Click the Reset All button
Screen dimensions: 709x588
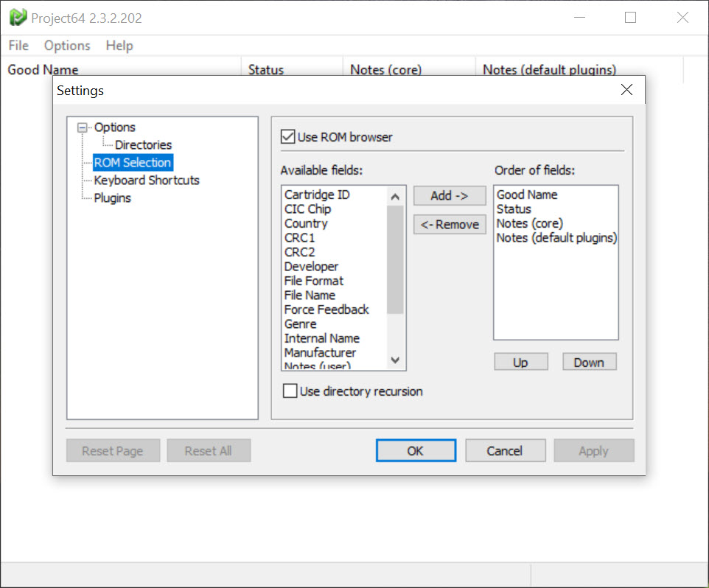click(x=209, y=451)
